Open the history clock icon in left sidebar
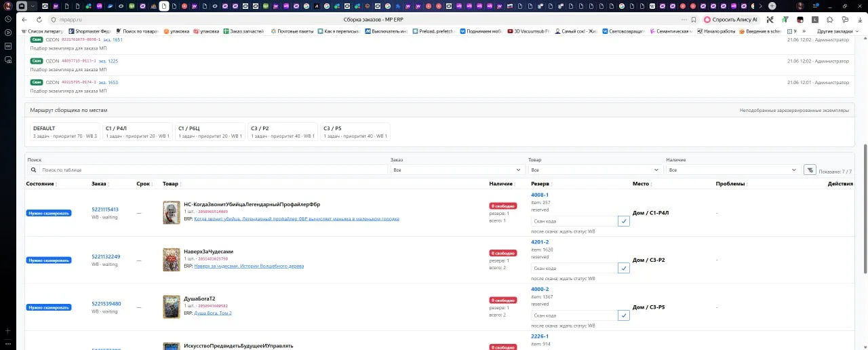This screenshot has width=868, height=350. (7, 18)
